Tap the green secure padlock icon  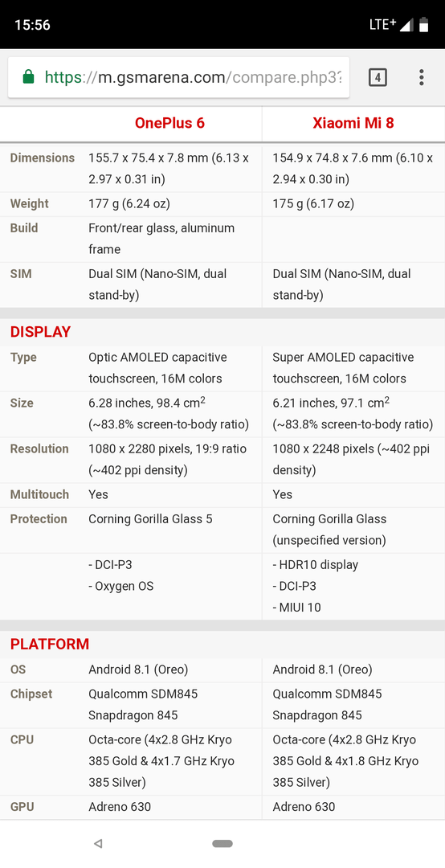point(28,76)
